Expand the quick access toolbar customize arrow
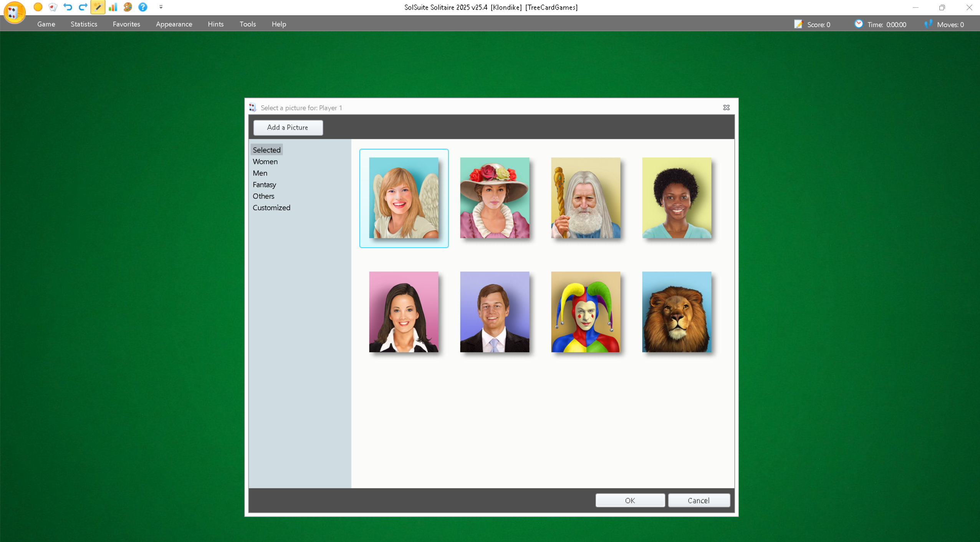This screenshot has height=542, width=980. [x=161, y=7]
